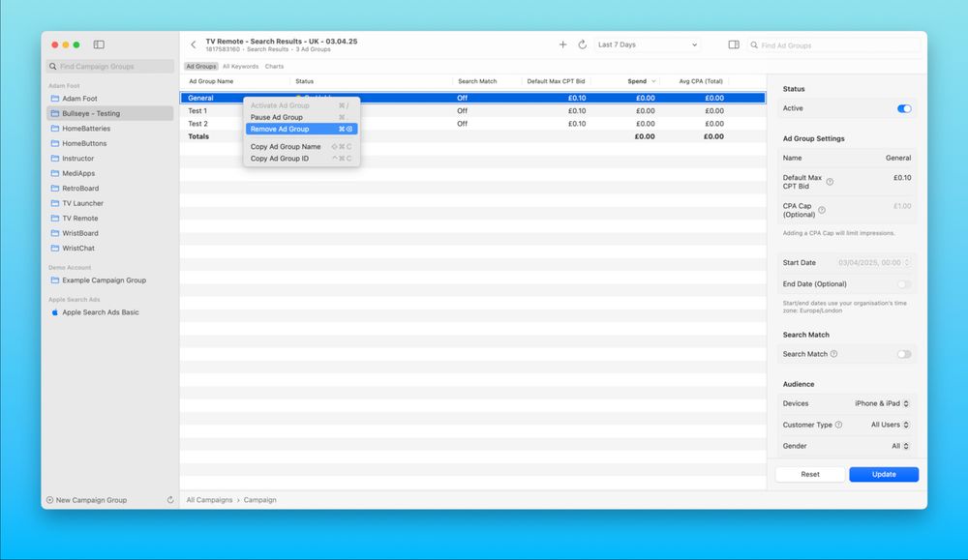Open the Search Match help icon
This screenshot has height=560, width=968.
833,354
